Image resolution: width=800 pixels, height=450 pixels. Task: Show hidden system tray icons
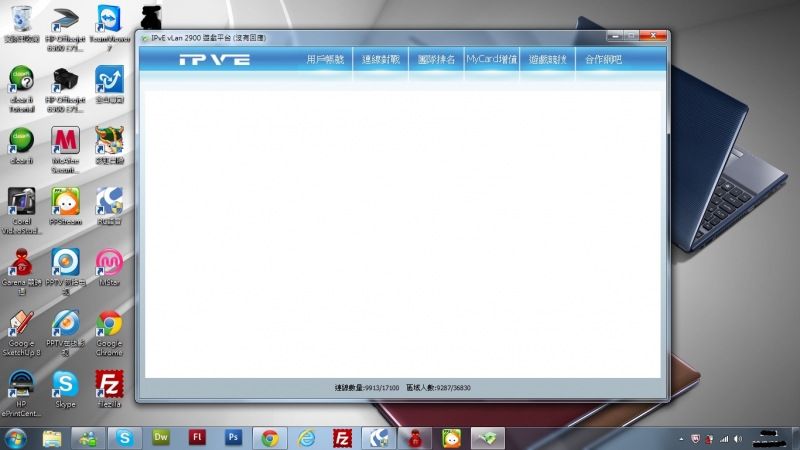(681, 439)
